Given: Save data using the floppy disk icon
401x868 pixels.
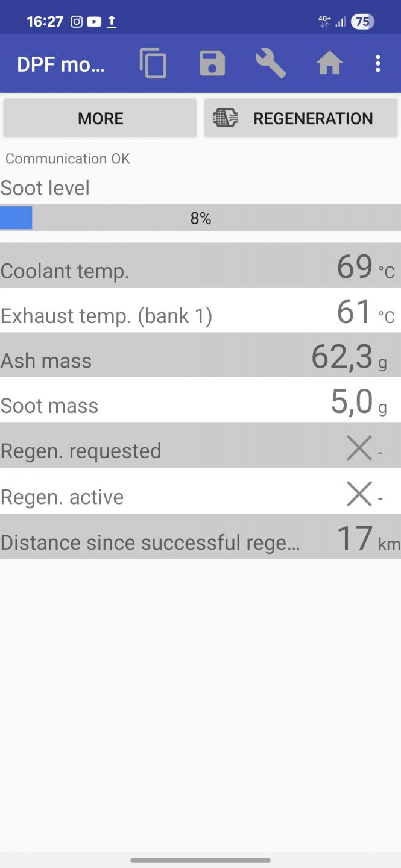Looking at the screenshot, I should click(212, 63).
